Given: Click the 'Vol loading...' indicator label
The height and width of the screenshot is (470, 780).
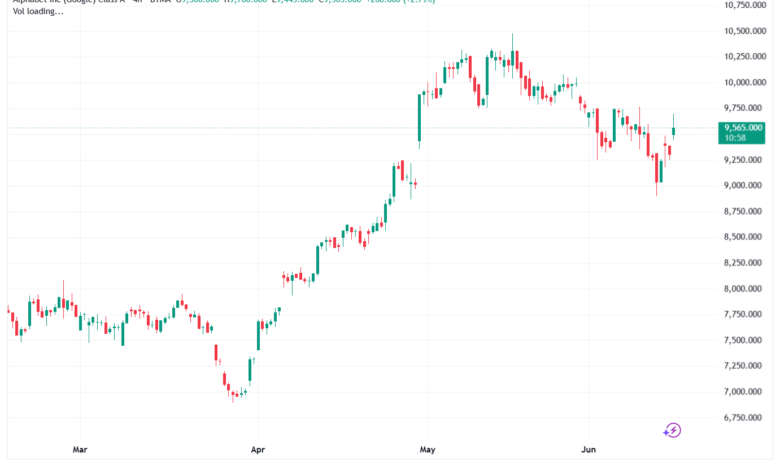Looking at the screenshot, I should pos(38,11).
